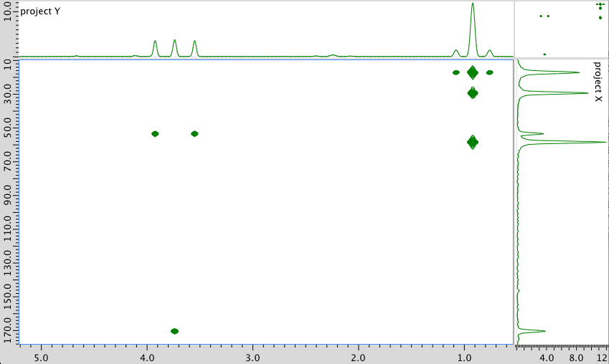Click the small cross peak at 0.76 ppm, 16 ppm

coord(489,72)
